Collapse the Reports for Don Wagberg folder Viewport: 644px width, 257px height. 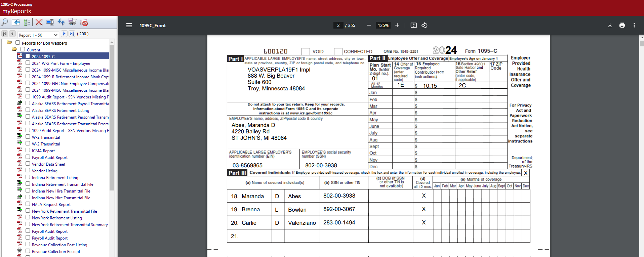(9, 43)
